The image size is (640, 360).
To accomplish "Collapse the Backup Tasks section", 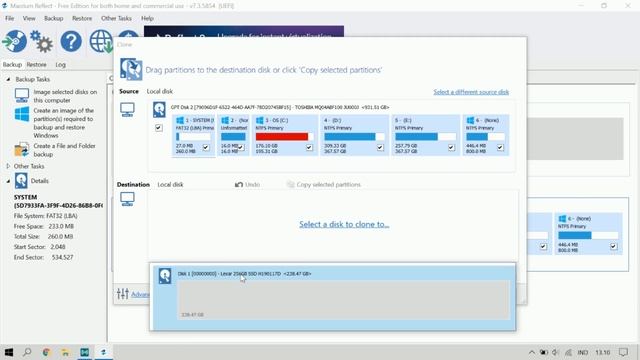I will coord(8,79).
